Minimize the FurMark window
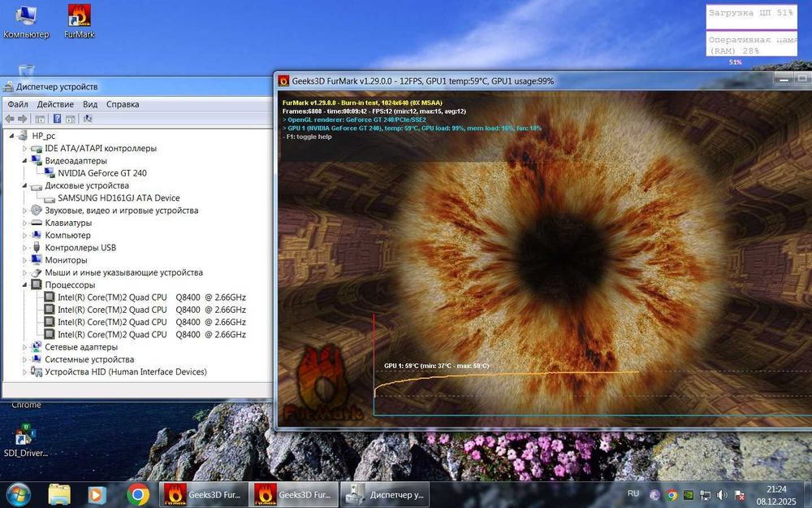 tap(784, 79)
